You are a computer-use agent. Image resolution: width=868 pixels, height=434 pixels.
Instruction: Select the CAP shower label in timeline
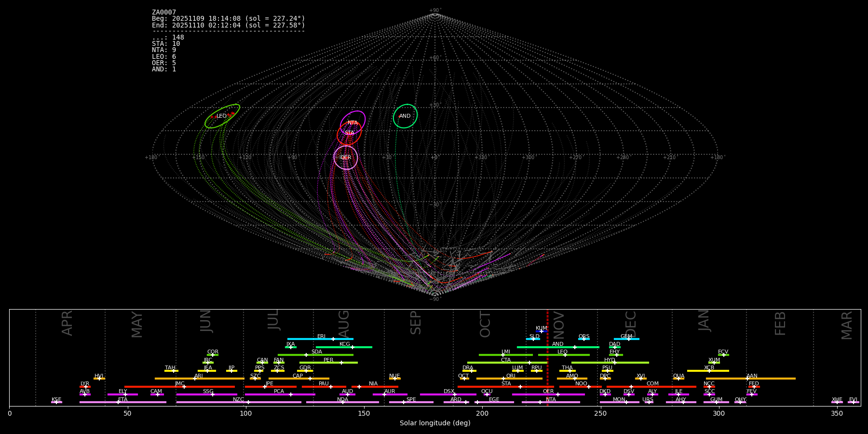coord(298,376)
